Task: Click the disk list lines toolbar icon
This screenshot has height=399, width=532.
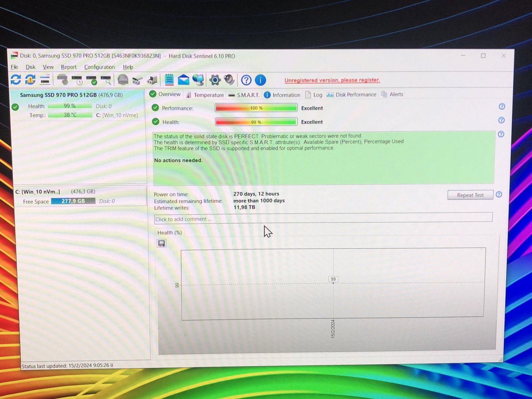Action: pyautogui.click(x=45, y=79)
